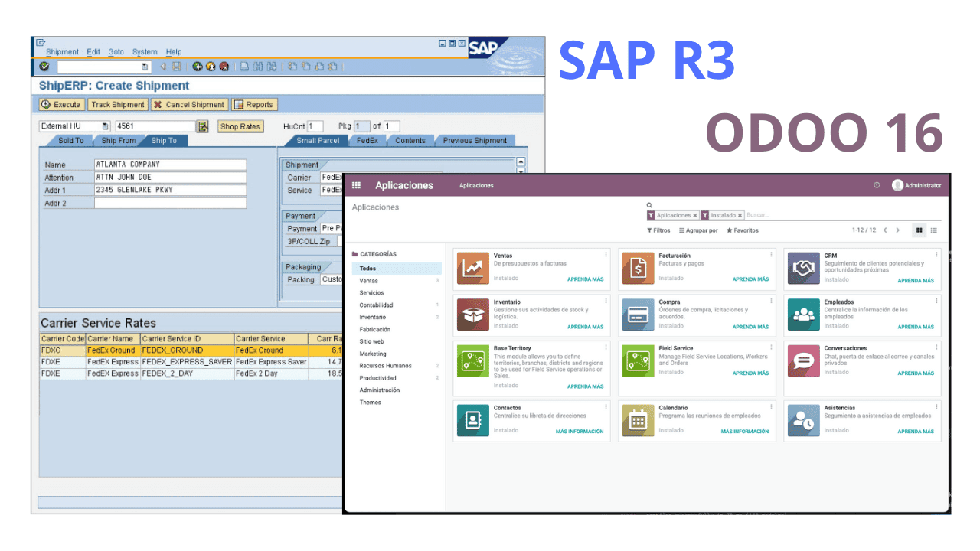Click the Conversaciones chat bubble app icon
Image resolution: width=980 pixels, height=551 pixels.
[804, 360]
